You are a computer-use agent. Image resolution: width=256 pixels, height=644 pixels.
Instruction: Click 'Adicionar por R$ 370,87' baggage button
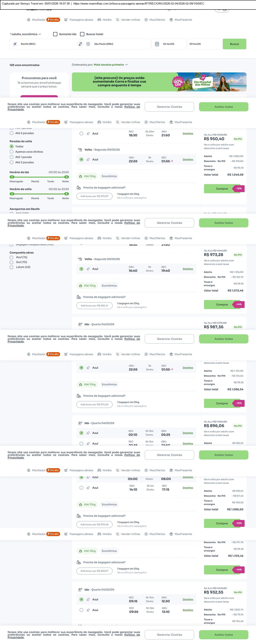point(94,196)
